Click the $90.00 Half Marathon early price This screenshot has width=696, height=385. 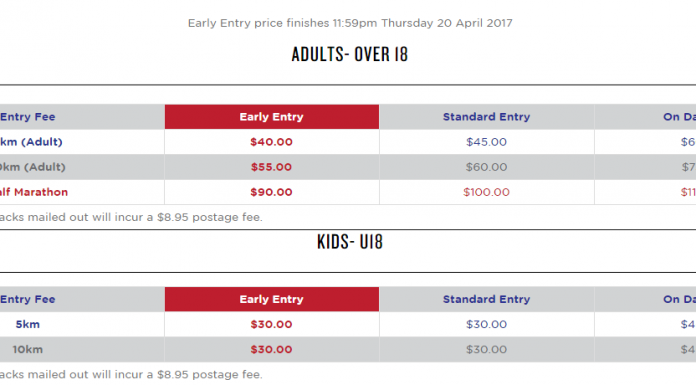[271, 192]
